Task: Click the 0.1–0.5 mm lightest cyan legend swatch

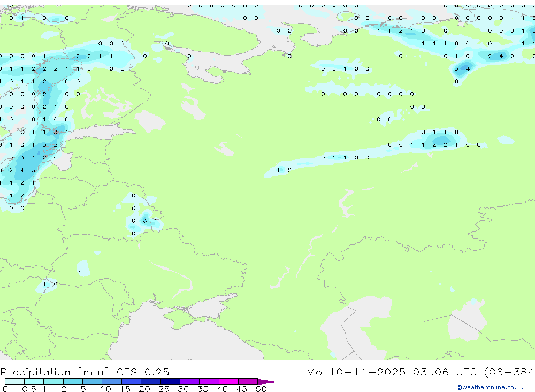Action: 14,381
